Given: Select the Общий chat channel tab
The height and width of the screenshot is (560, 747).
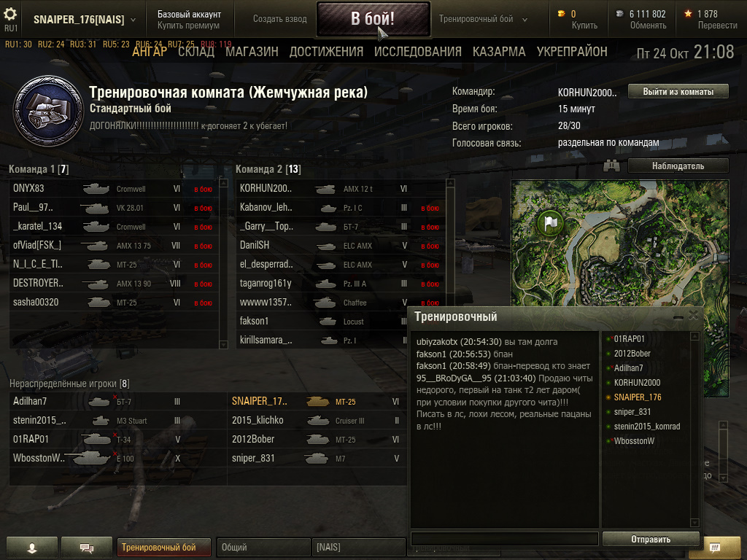Looking at the screenshot, I should (263, 547).
